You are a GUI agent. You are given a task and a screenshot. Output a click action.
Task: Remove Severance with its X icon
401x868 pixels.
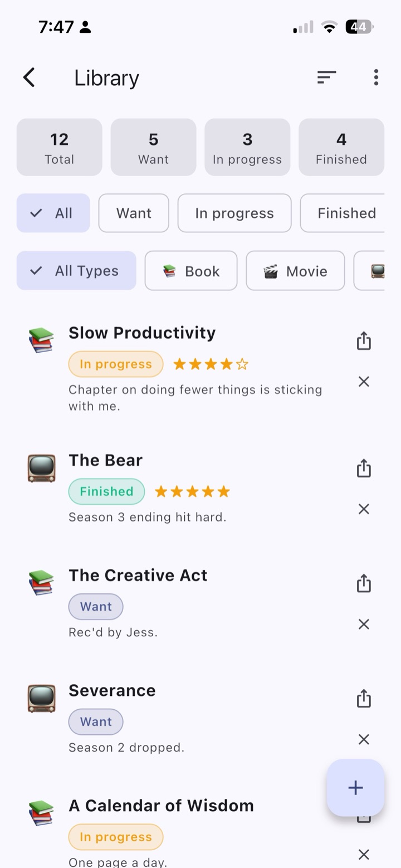tap(364, 739)
